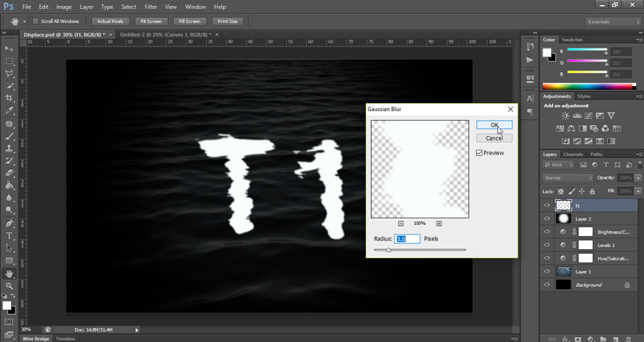The height and width of the screenshot is (342, 644).
Task: Click the Radius value input field
Action: (407, 239)
